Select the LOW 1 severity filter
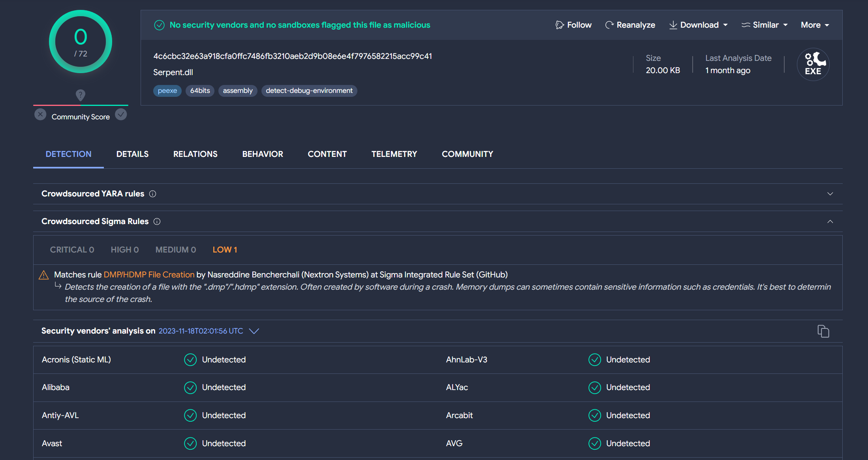The height and width of the screenshot is (460, 868). (225, 250)
